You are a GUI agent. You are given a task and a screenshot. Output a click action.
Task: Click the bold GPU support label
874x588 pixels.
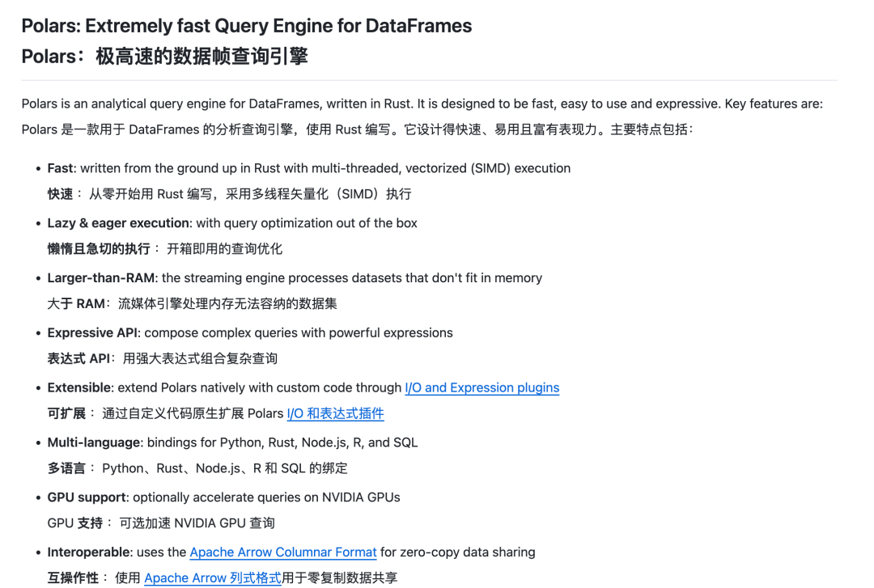click(87, 497)
